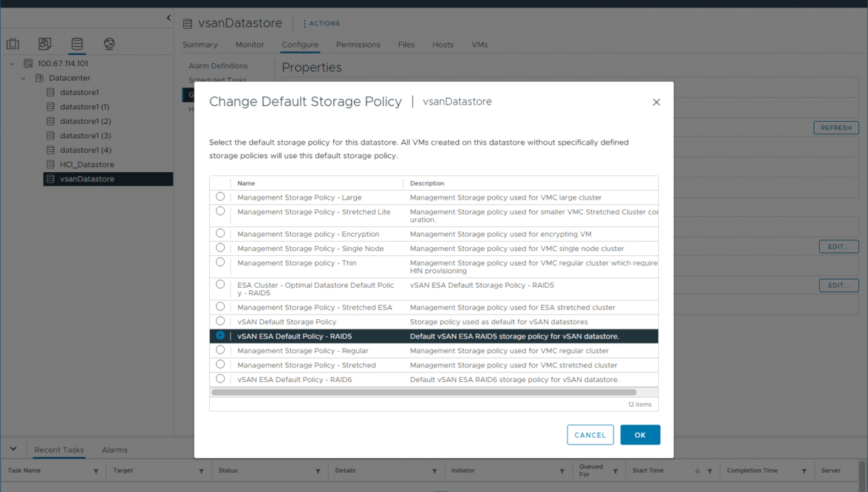Screen dimensions: 868x492
Task: Show the Recent Tasks tab
Action: 59,450
